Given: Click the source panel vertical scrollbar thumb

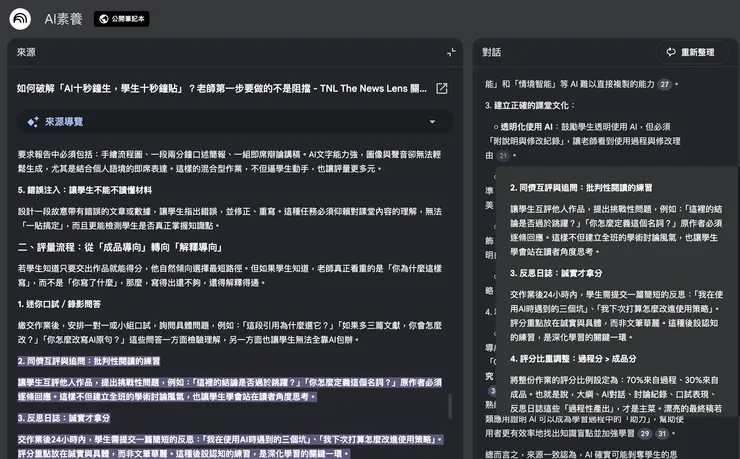Looking at the screenshot, I should click(x=450, y=406).
